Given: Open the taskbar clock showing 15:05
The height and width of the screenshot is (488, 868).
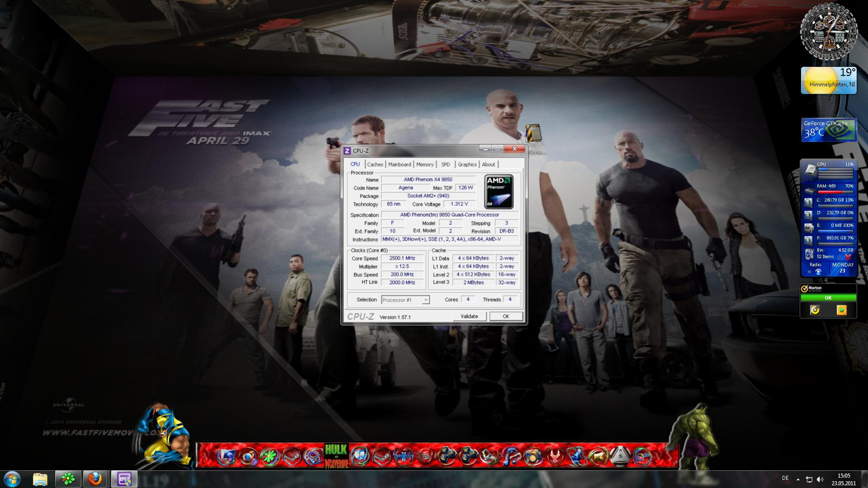Looking at the screenshot, I should tap(844, 479).
